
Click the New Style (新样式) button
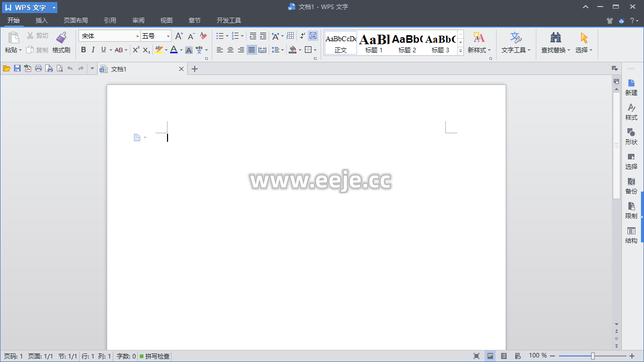478,43
